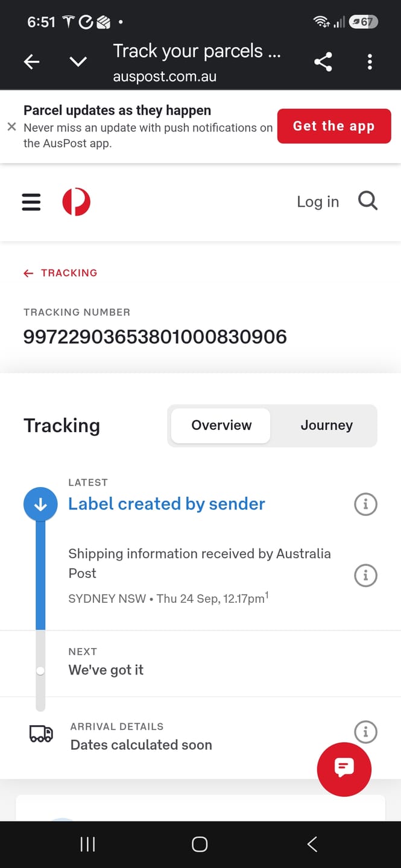Tap the We've got it progress marker
This screenshot has width=401, height=868.
(x=40, y=670)
